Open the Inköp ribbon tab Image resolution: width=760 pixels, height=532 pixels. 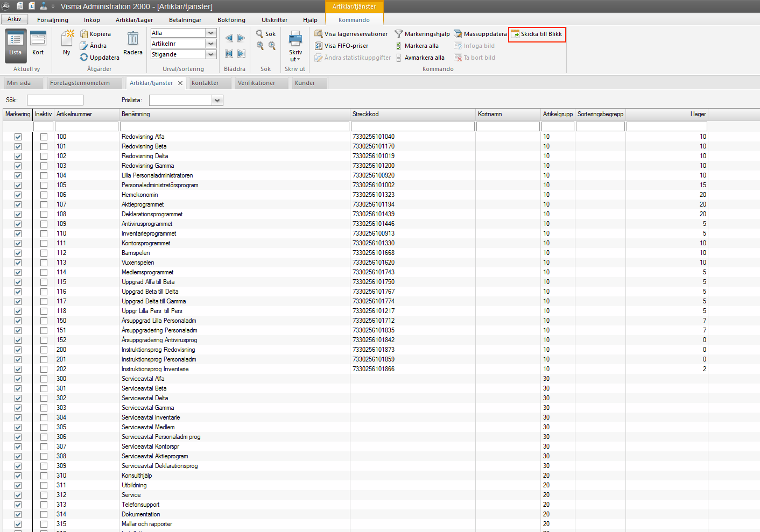[92, 20]
